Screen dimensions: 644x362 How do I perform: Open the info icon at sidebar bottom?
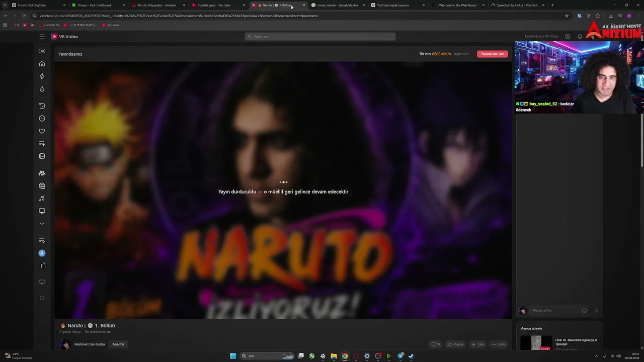pyautogui.click(x=42, y=298)
